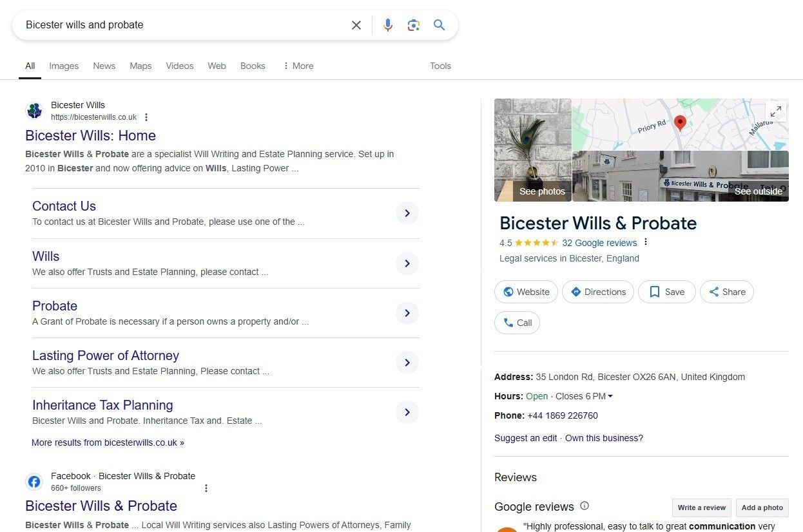Switch to the Videos tab

click(x=180, y=66)
